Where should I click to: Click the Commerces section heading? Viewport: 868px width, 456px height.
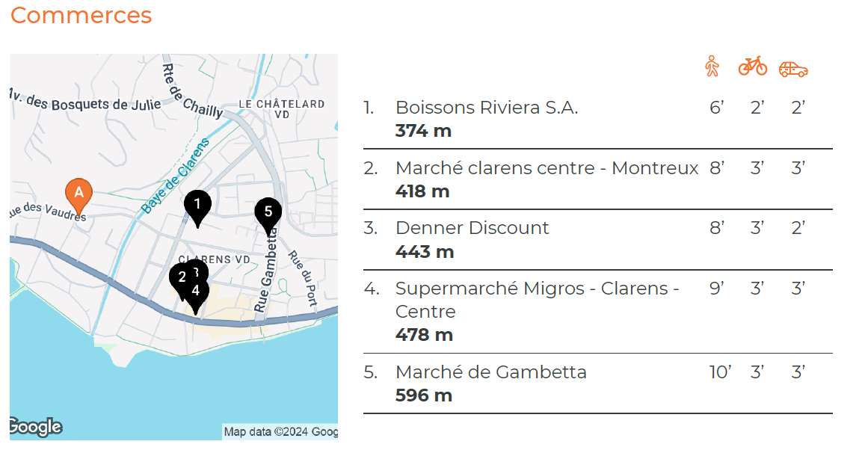(80, 15)
